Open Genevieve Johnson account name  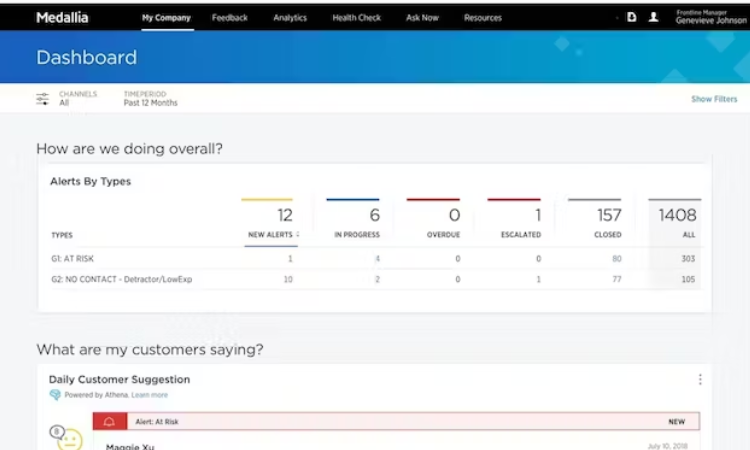coord(711,20)
